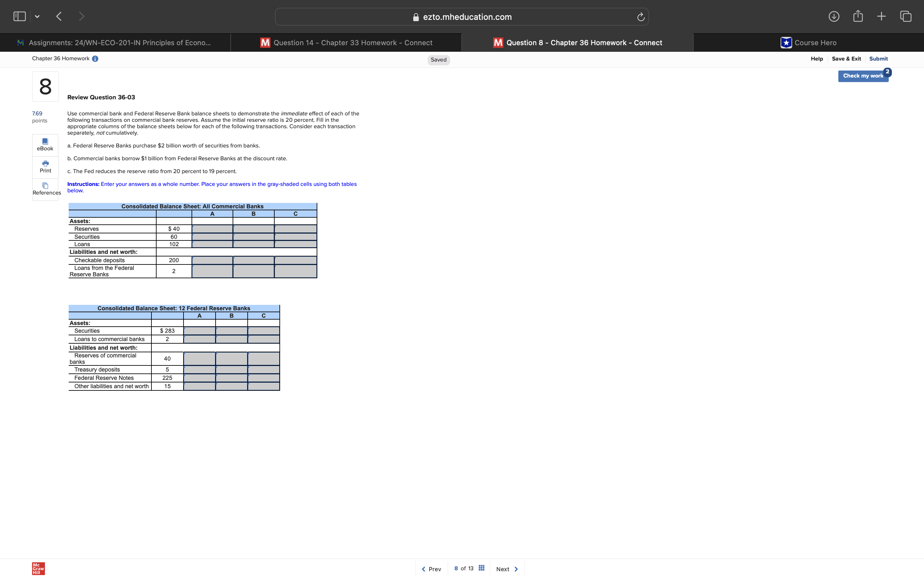Click the info icon beside Chapter 36 Homework
The width and height of the screenshot is (924, 577).
point(95,58)
